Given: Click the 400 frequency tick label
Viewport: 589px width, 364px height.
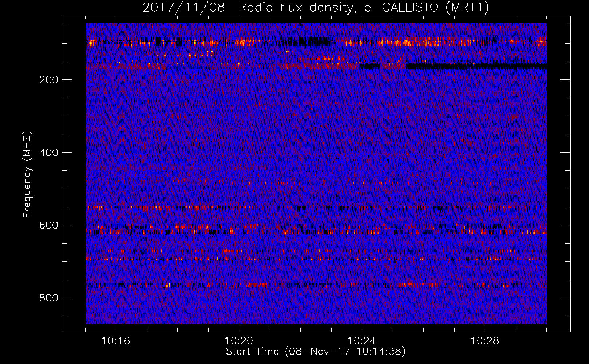Looking at the screenshot, I should 49,153.
